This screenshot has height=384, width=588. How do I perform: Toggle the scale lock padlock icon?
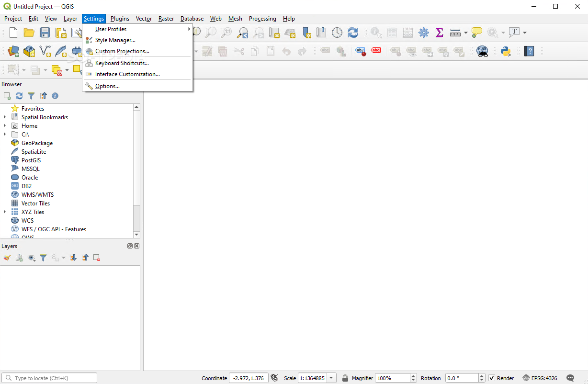[x=345, y=378]
